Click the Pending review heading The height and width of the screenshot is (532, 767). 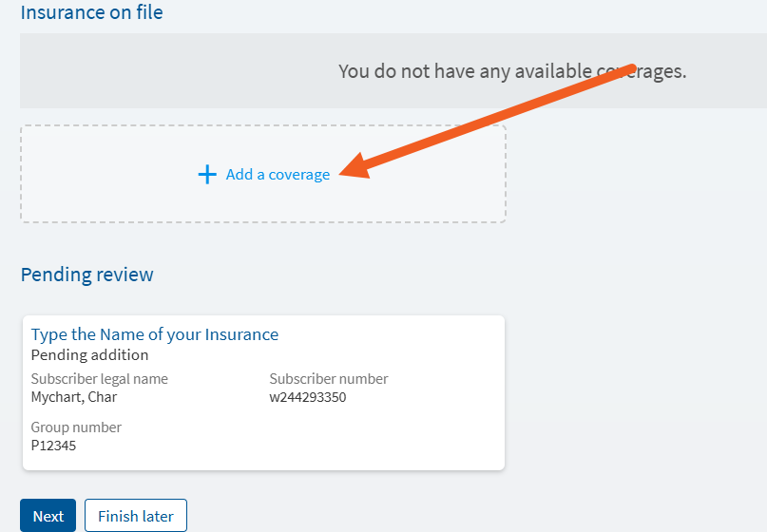[87, 275]
